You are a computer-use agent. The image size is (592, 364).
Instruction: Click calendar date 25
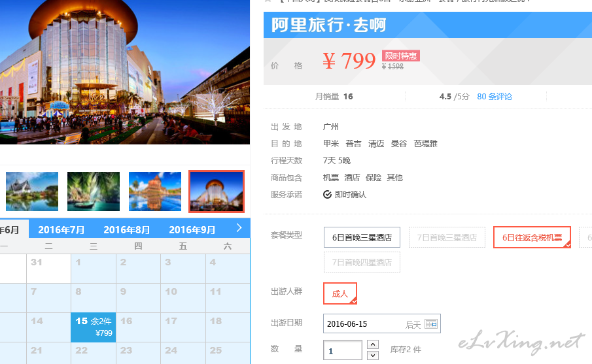click(228, 353)
